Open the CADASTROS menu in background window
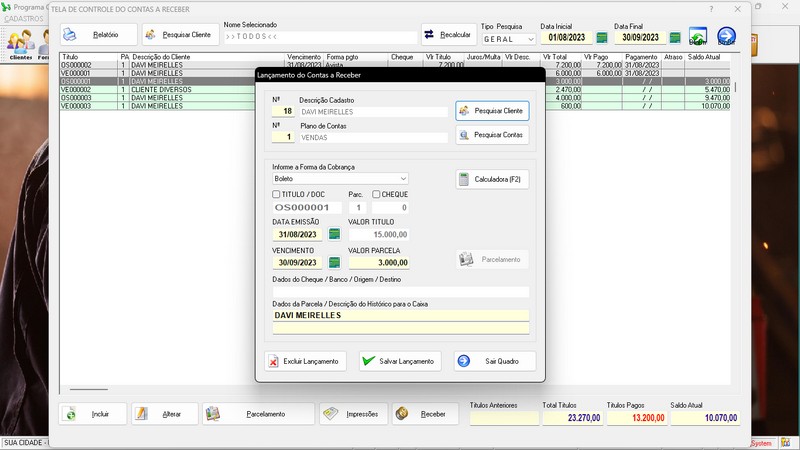Viewport: 800px width, 450px height. pyautogui.click(x=24, y=19)
